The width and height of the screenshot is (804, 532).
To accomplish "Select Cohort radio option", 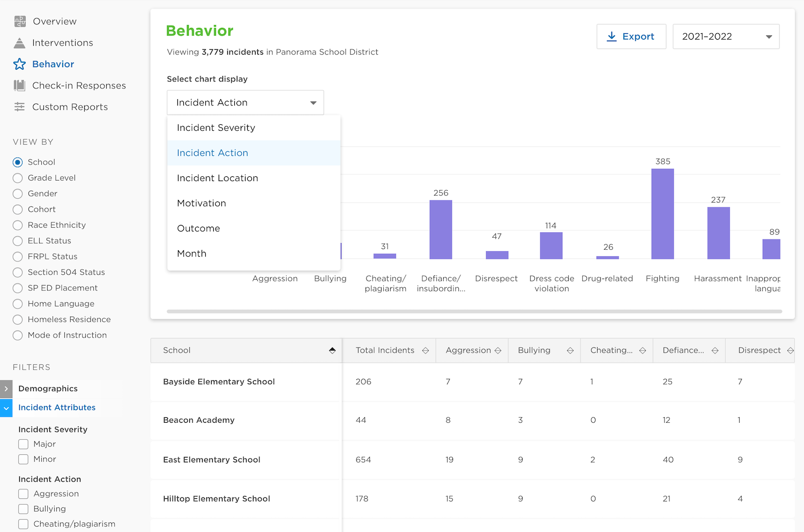I will coord(18,209).
